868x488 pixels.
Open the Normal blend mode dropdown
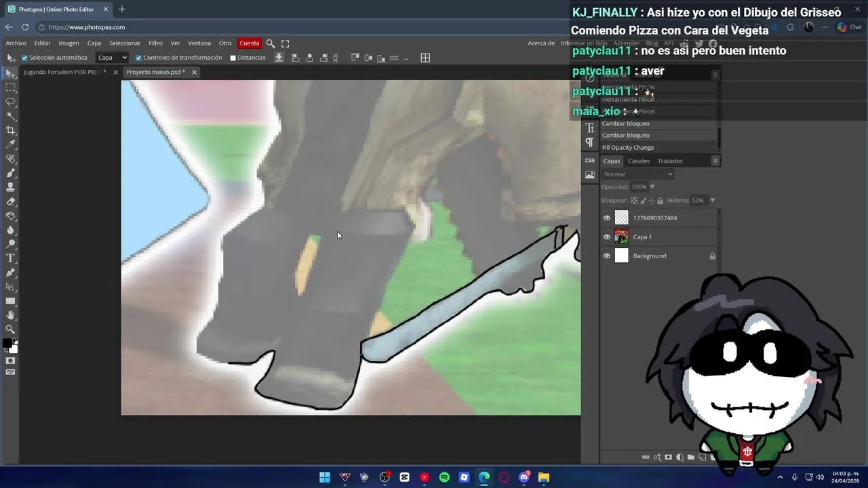click(x=637, y=174)
